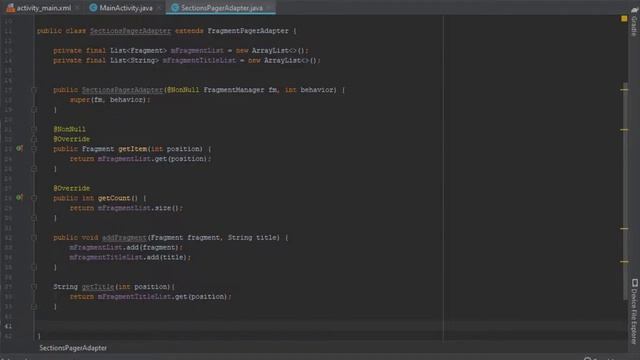Close the activity_main.xml tab
This screenshot has width=640, height=360.
pos(77,8)
